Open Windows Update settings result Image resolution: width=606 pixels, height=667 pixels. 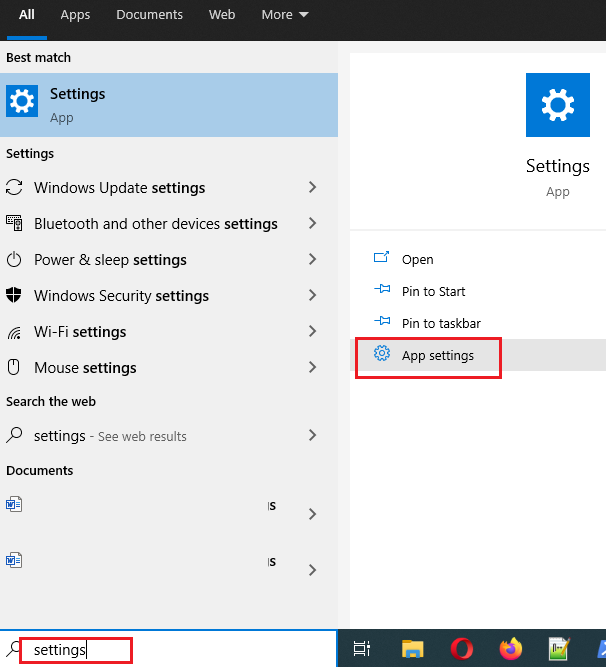169,188
